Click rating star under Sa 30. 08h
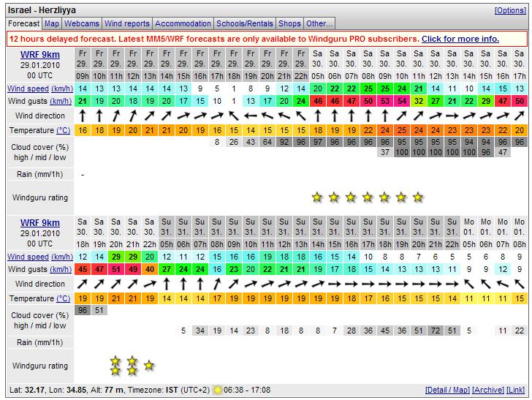Image resolution: width=532 pixels, height=400 pixels. (368, 197)
